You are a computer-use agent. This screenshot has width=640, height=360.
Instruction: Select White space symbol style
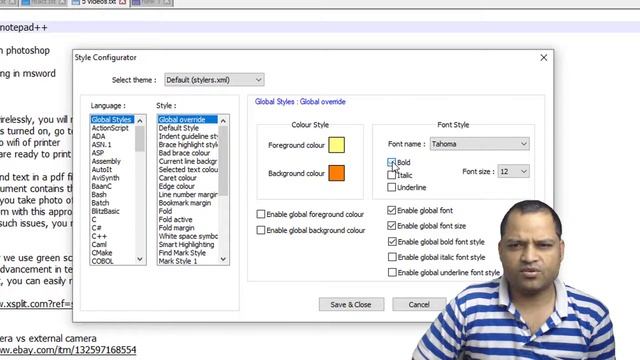pyautogui.click(x=188, y=236)
